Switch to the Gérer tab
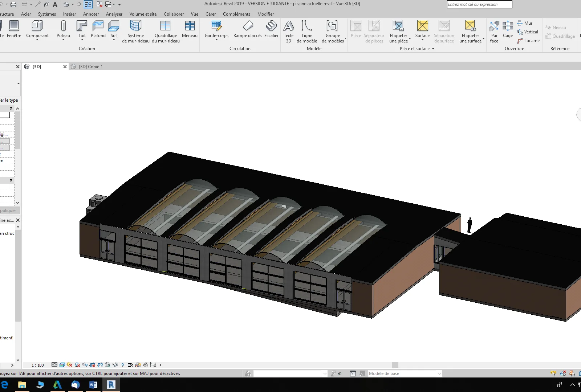 (x=211, y=14)
